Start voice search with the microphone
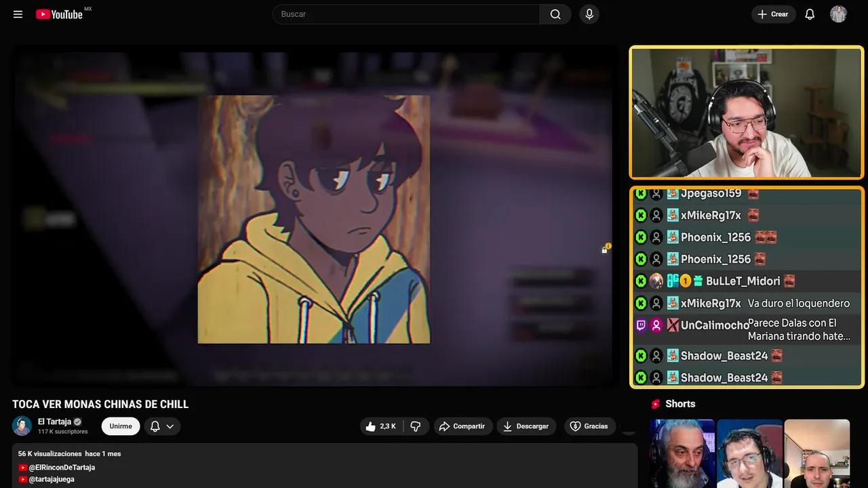 pos(589,14)
